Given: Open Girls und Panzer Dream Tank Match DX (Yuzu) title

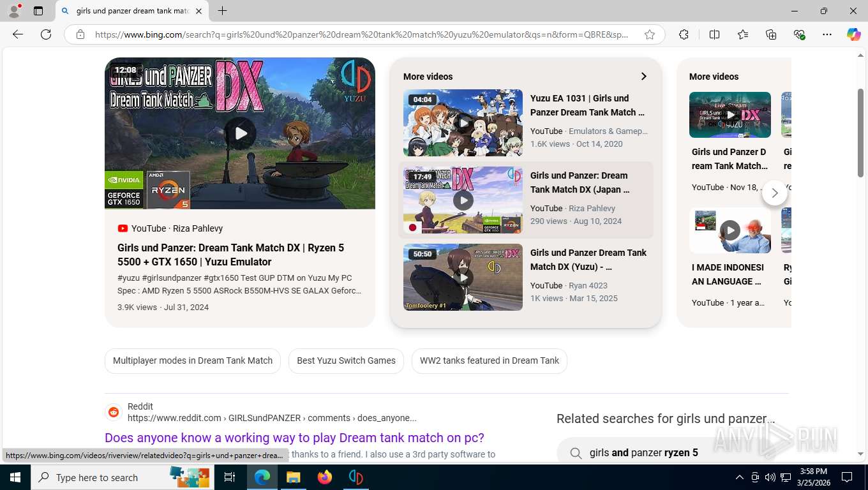Looking at the screenshot, I should pyautogui.click(x=588, y=260).
